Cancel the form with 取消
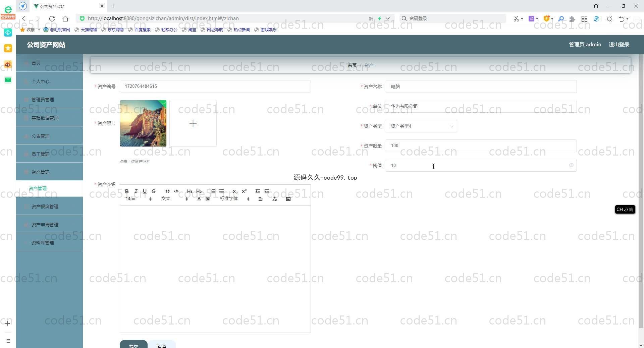 click(x=162, y=344)
